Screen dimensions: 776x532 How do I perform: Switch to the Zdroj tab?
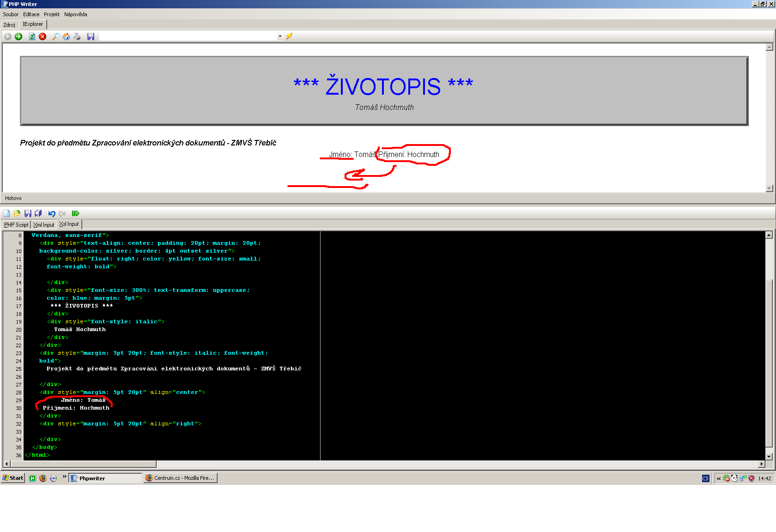[9, 25]
